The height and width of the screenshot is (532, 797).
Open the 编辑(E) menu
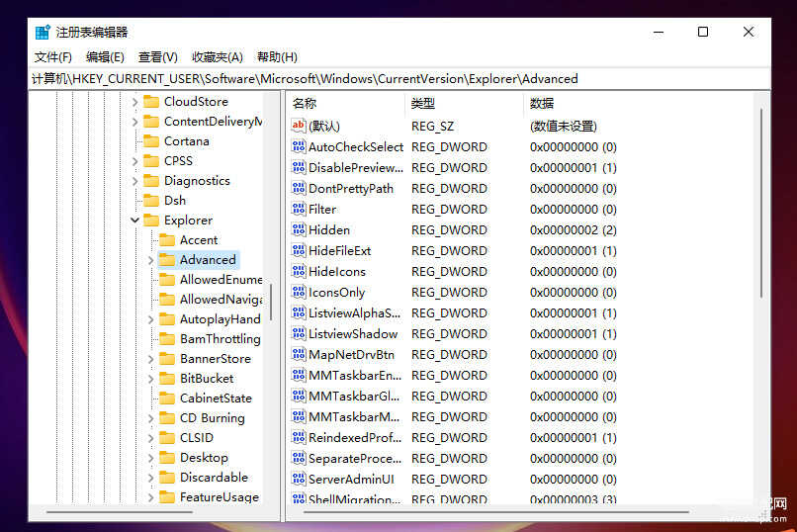pyautogui.click(x=105, y=57)
